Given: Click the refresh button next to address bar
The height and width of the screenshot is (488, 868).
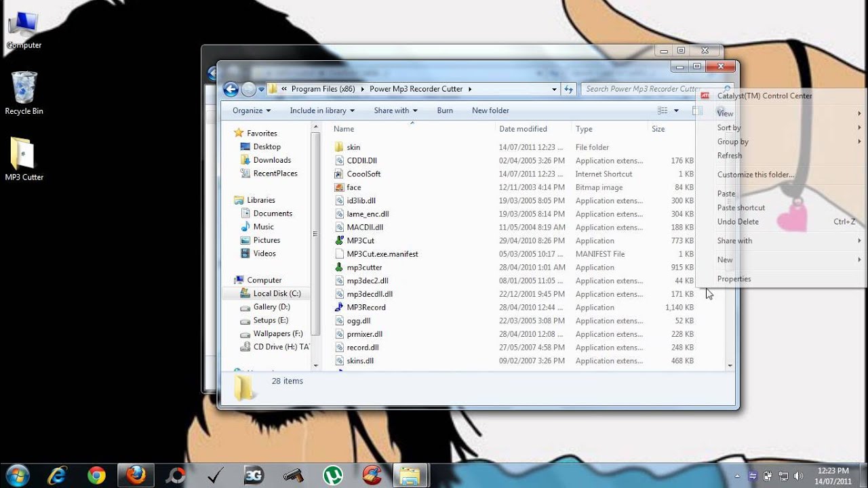Looking at the screenshot, I should pyautogui.click(x=569, y=89).
